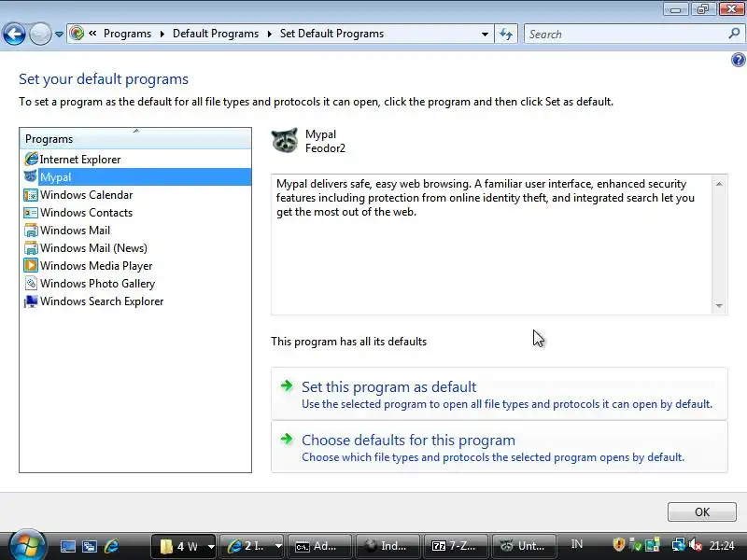Click the IN language indicator in the taskbar
The image size is (747, 560).
click(x=577, y=544)
